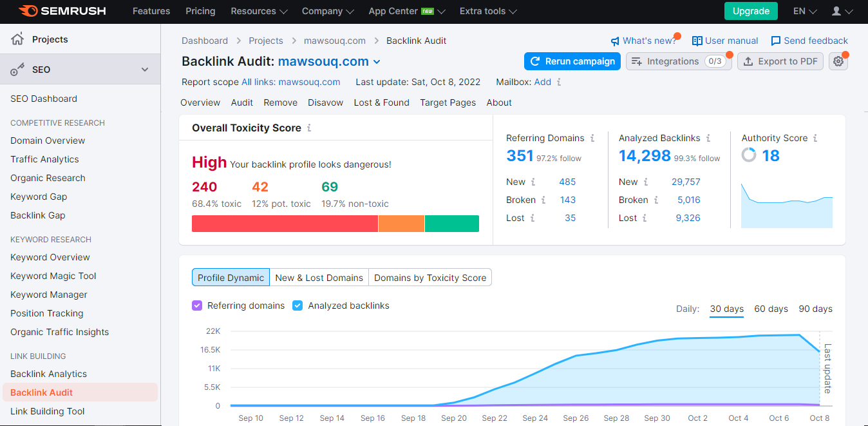
Task: Click the orange potentially toxic segment
Action: (x=401, y=224)
